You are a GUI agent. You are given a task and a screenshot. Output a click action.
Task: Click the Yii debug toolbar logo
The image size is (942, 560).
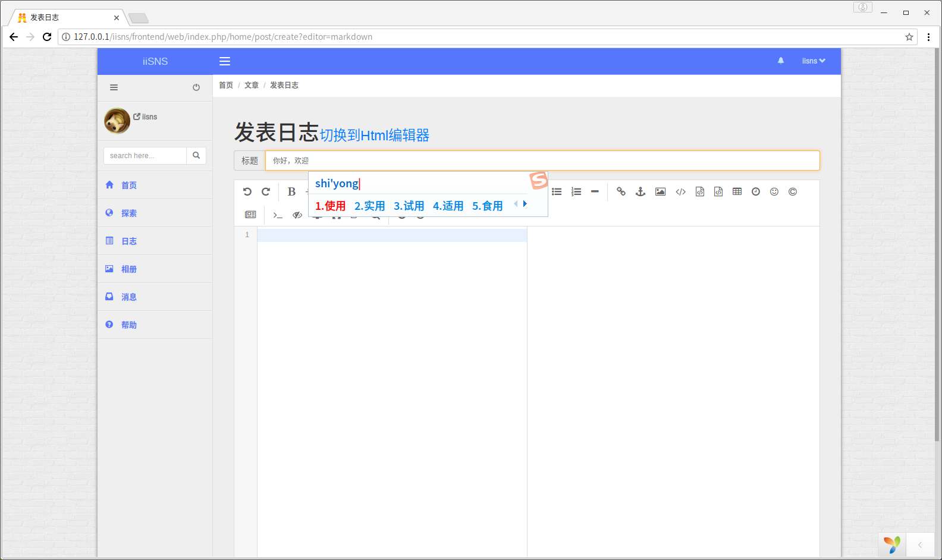892,545
